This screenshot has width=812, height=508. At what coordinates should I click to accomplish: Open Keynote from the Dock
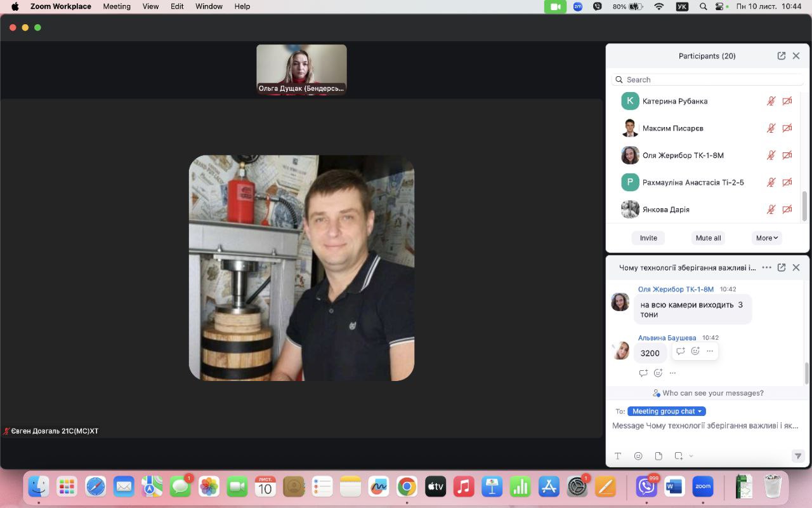(492, 487)
